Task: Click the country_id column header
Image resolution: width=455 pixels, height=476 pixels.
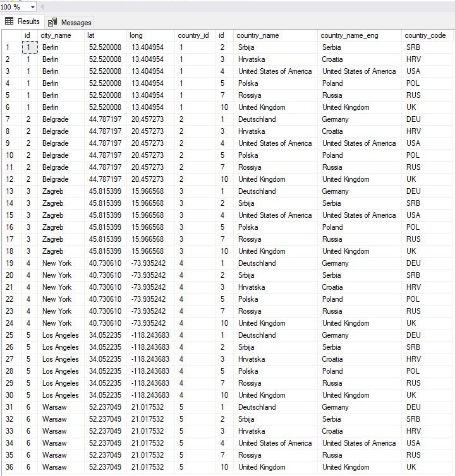Action: (195, 35)
